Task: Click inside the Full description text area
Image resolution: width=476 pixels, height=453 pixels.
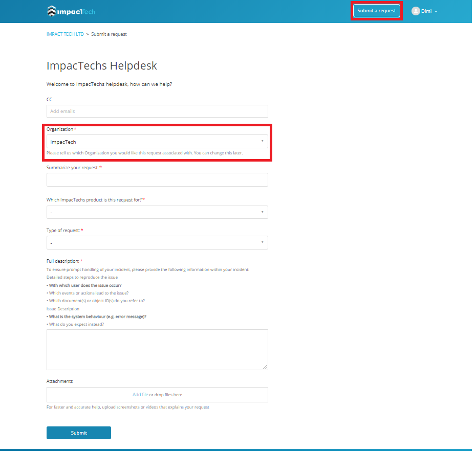Action: click(x=157, y=350)
